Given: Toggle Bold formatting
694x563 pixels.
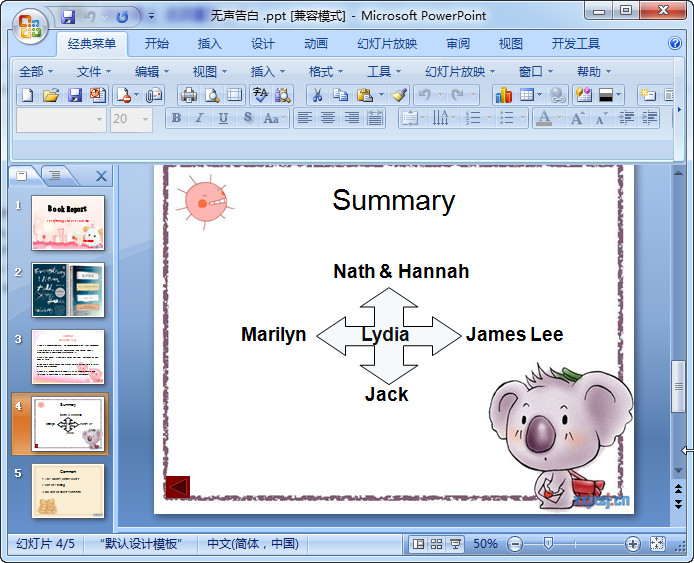Looking at the screenshot, I should coord(176,118).
